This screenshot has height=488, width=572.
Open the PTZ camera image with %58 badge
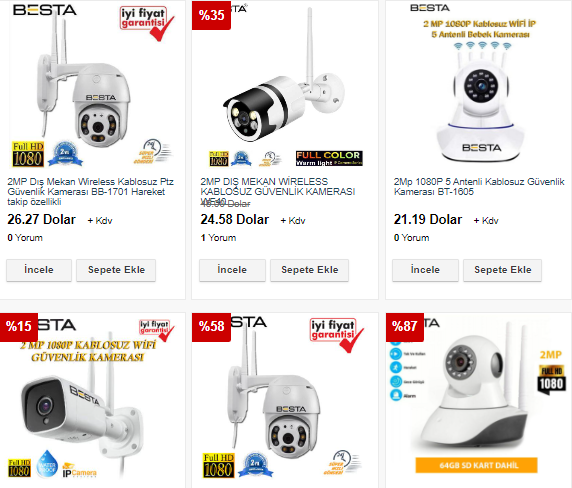(286, 399)
